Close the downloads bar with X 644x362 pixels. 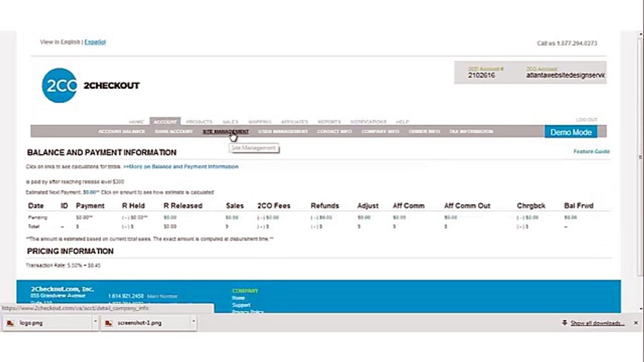pyautogui.click(x=635, y=323)
